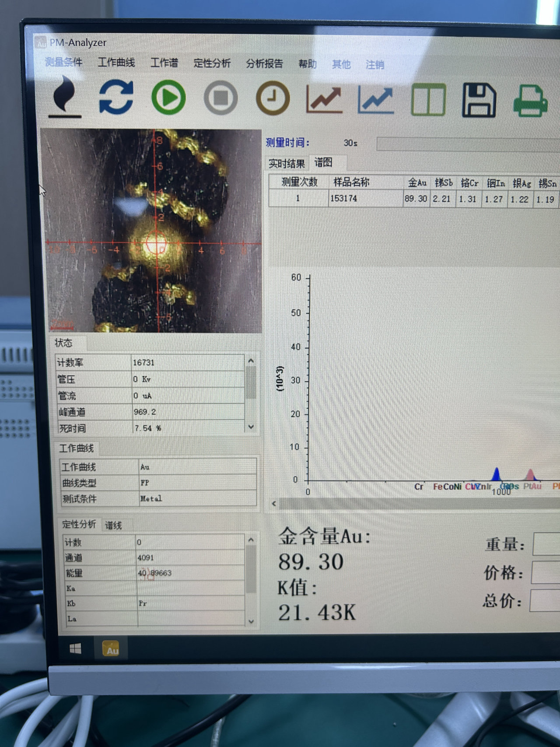560x747 pixels.
Task: Click PM-Analyzer title bar app icon
Action: pos(41,42)
